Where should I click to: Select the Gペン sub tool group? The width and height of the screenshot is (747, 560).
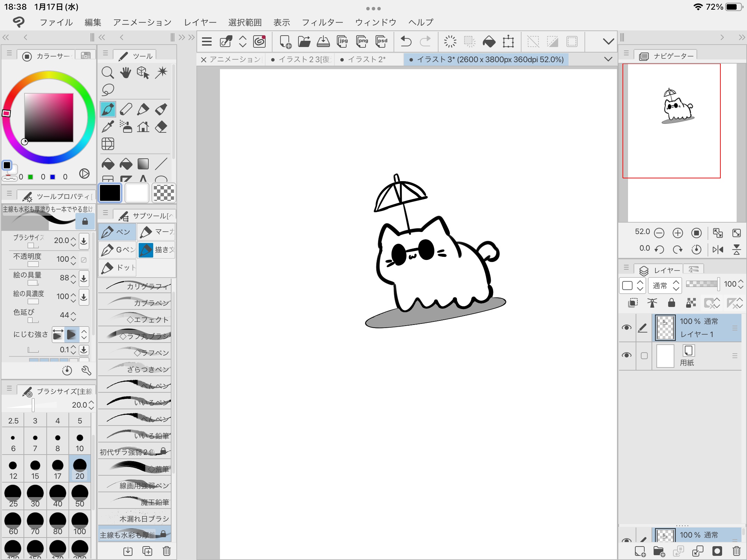118,250
